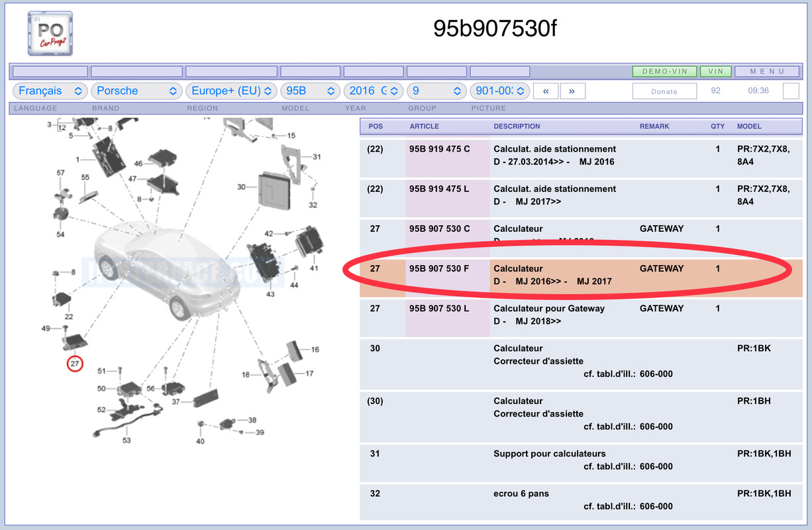
Task: Click the empty box next to 09:36
Action: point(791,91)
